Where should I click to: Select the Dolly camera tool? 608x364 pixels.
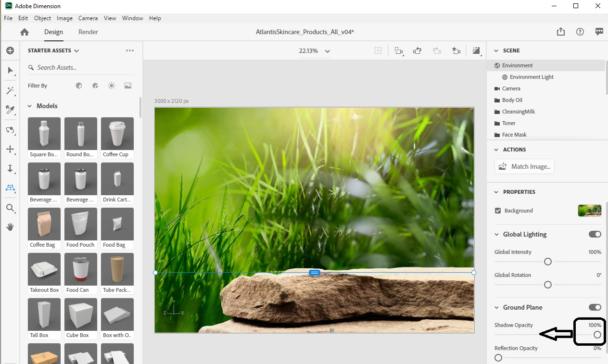point(10,168)
